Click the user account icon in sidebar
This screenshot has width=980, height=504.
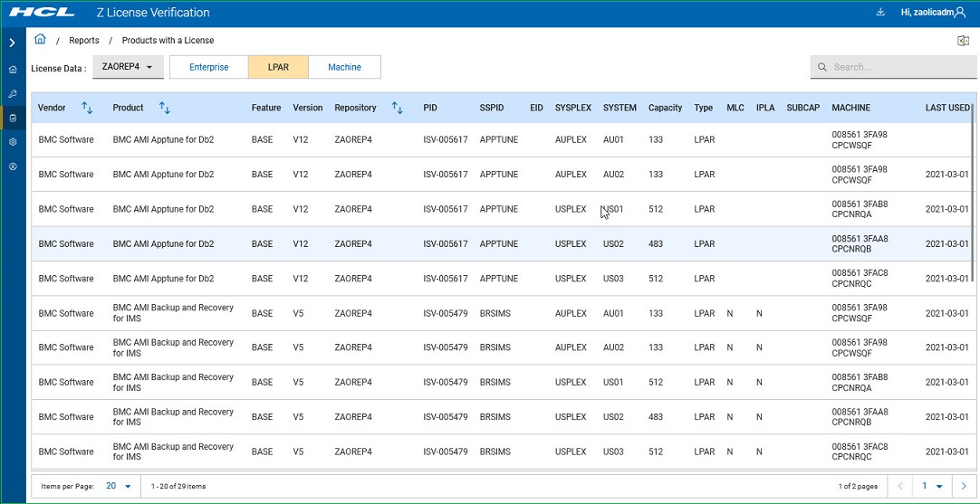(12, 166)
